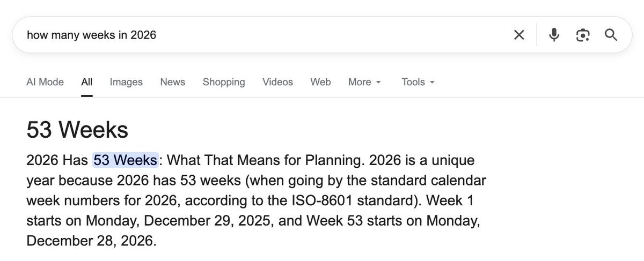
Task: Open the Tools dropdown
Action: coord(418,82)
